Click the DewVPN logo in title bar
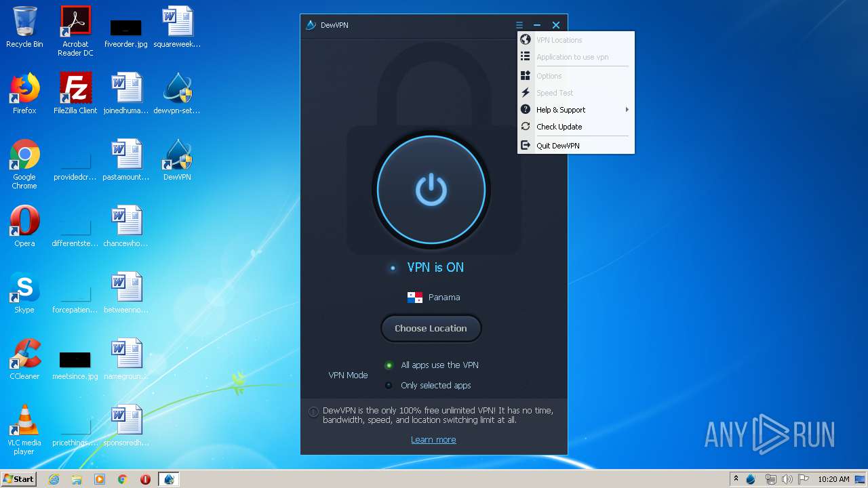 pyautogui.click(x=311, y=25)
